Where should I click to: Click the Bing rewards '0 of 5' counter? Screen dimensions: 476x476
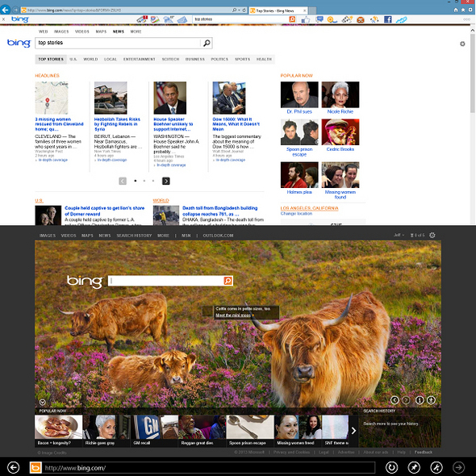[417, 236]
